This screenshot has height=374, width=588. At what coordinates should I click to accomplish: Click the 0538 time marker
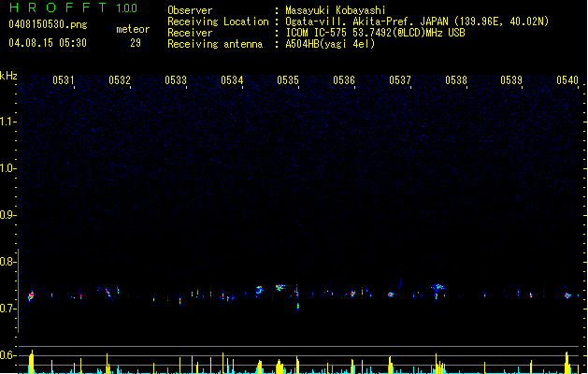(x=456, y=80)
